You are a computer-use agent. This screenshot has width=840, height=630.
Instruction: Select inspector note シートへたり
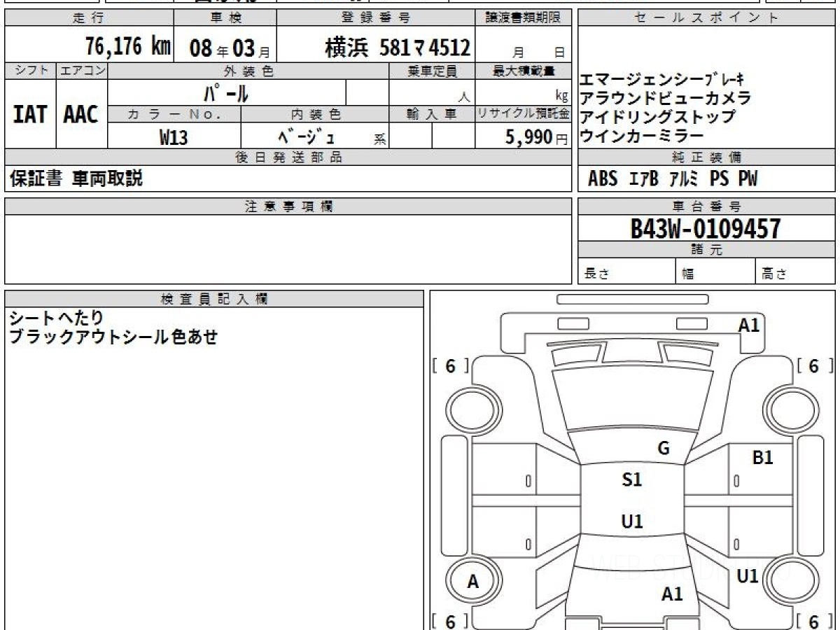[x=57, y=318]
